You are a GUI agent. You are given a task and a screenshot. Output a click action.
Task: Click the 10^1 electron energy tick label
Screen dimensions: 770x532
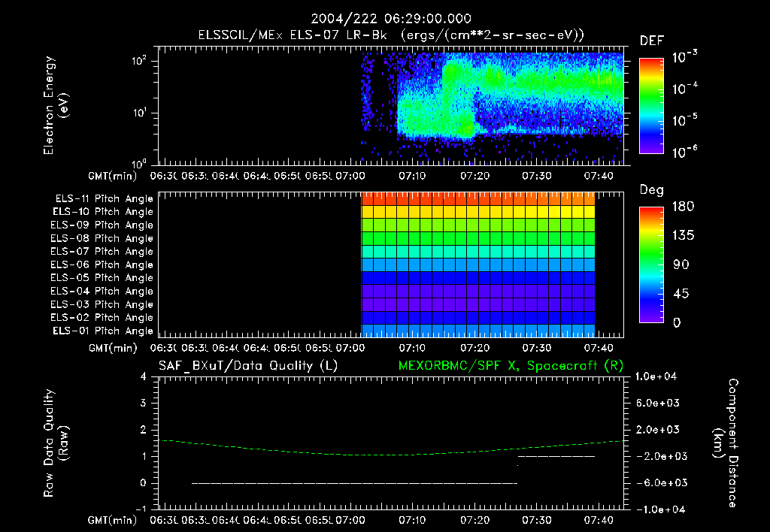[139, 113]
